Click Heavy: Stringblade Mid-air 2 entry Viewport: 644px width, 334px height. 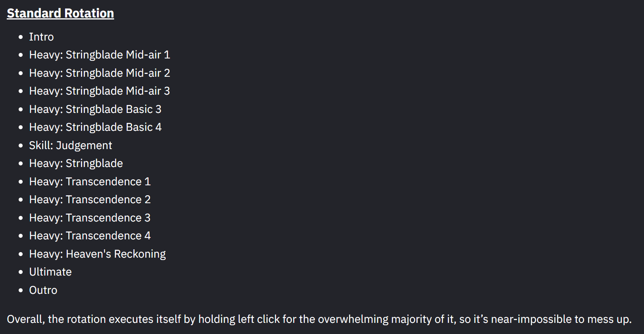(100, 73)
